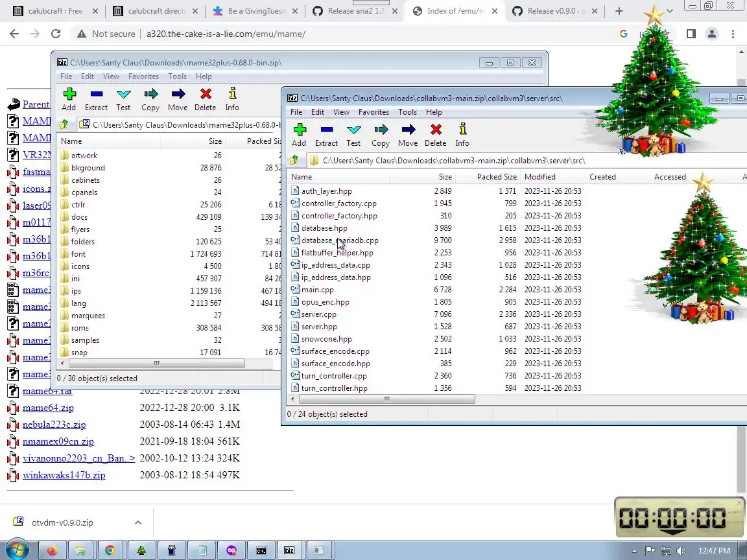Screen dimensions: 747x560
Task: Click the taskbar clock showing 12:47 PM
Action: pyautogui.click(x=714, y=551)
